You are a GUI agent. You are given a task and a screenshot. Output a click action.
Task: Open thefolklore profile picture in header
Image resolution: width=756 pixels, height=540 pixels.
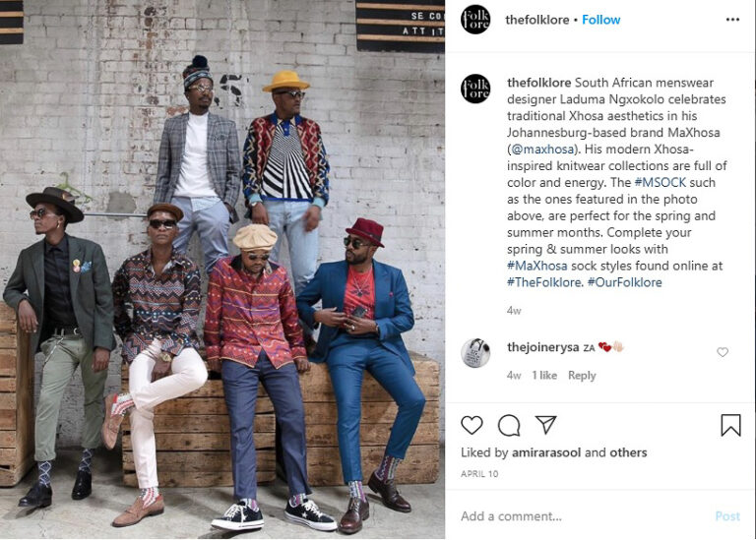[x=475, y=20]
